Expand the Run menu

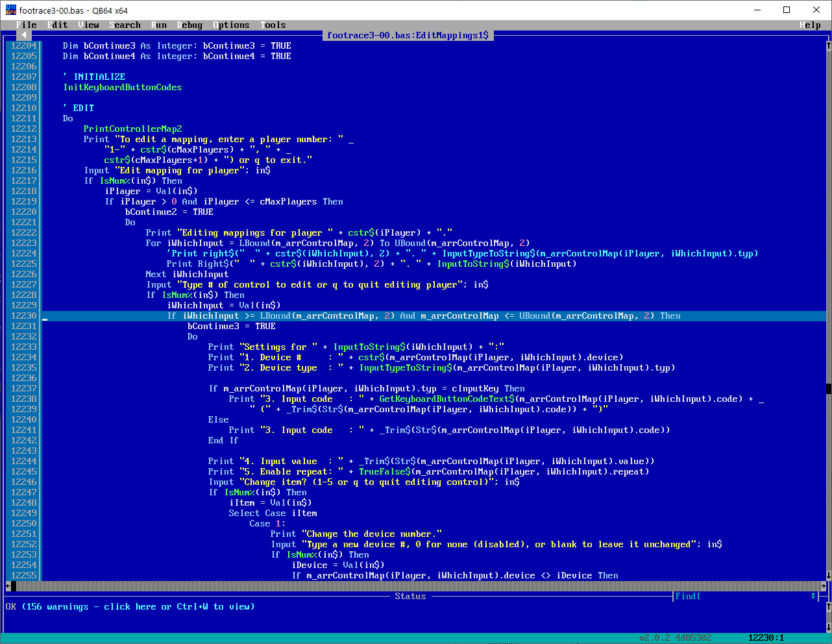158,25
